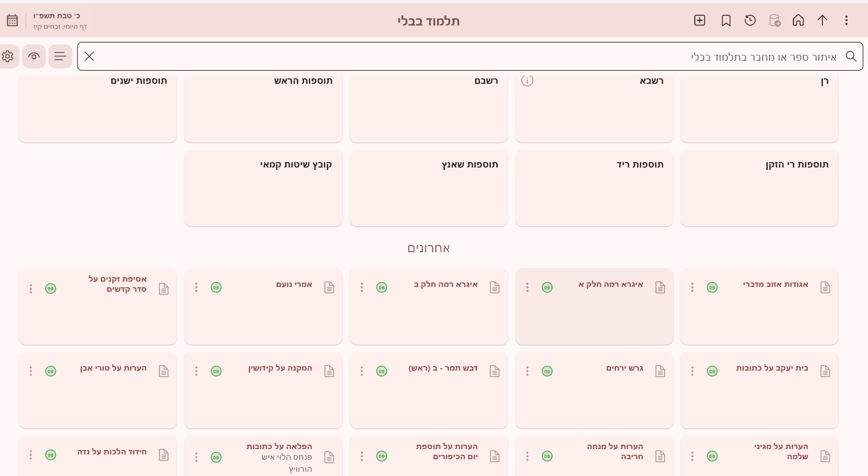Open the book אגודות אזוב מדברי

point(775,284)
